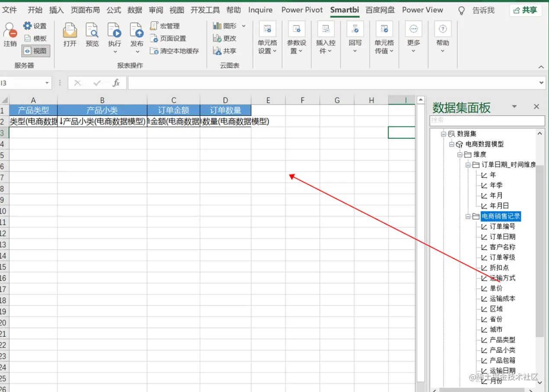Screen dimensions: 549x392
Task: Click the 共享 cloud chart share icon
Action: (x=217, y=51)
